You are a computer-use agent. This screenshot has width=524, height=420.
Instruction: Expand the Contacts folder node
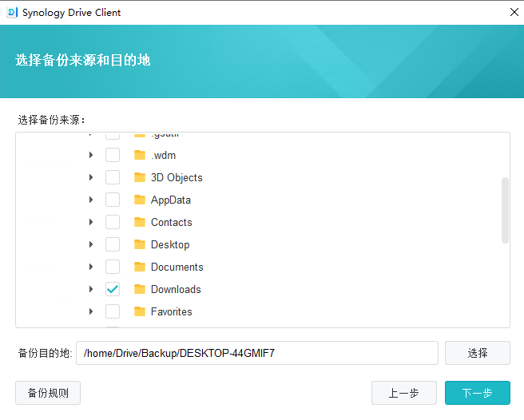(x=91, y=222)
